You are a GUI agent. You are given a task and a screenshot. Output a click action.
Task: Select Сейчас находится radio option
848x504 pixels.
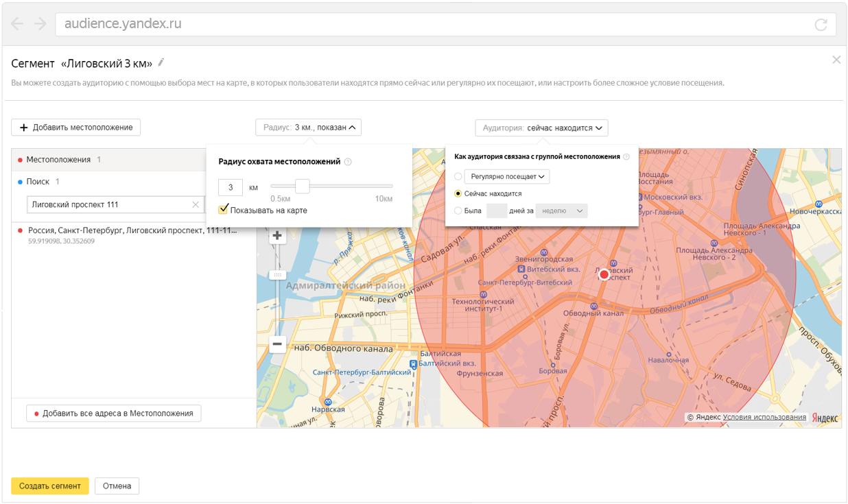point(458,194)
